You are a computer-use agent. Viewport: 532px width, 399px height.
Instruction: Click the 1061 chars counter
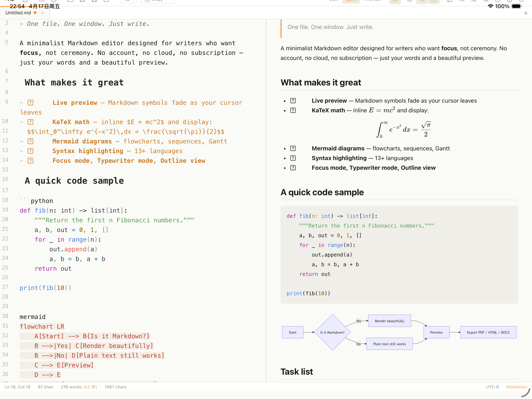[115, 387]
